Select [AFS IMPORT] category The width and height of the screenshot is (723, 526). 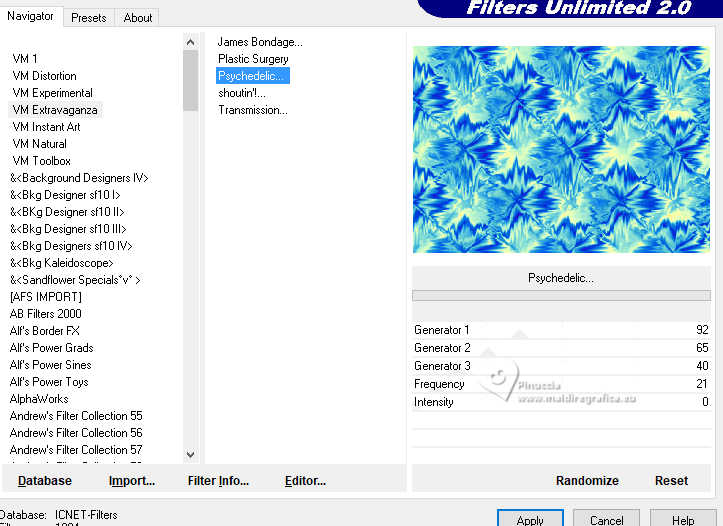[x=46, y=297]
